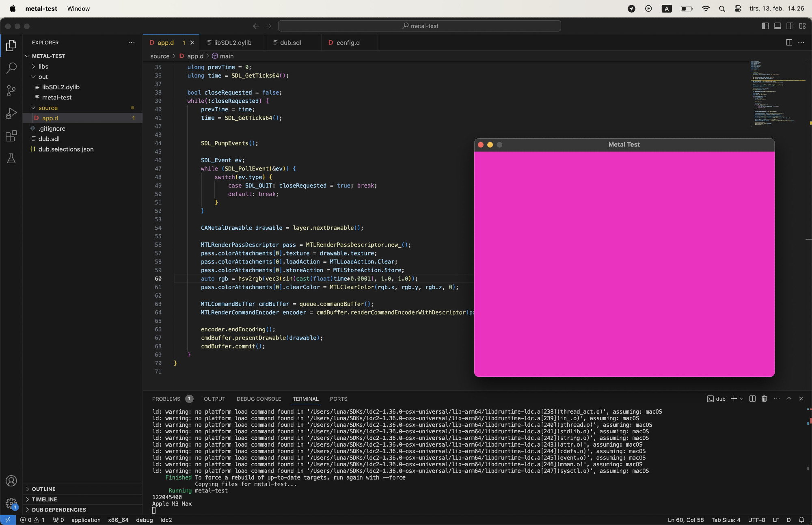This screenshot has width=812, height=525.
Task: Expand the TIMELINE section
Action: pos(82,499)
